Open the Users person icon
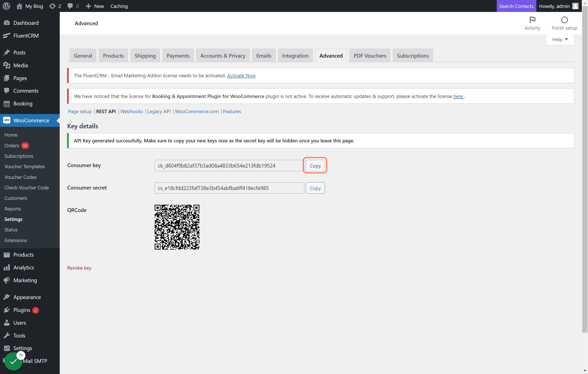The height and width of the screenshot is (374, 588). (x=7, y=323)
